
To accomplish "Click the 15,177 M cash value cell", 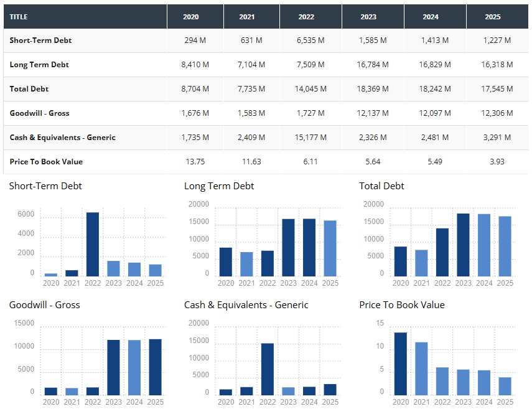I will [x=310, y=138].
